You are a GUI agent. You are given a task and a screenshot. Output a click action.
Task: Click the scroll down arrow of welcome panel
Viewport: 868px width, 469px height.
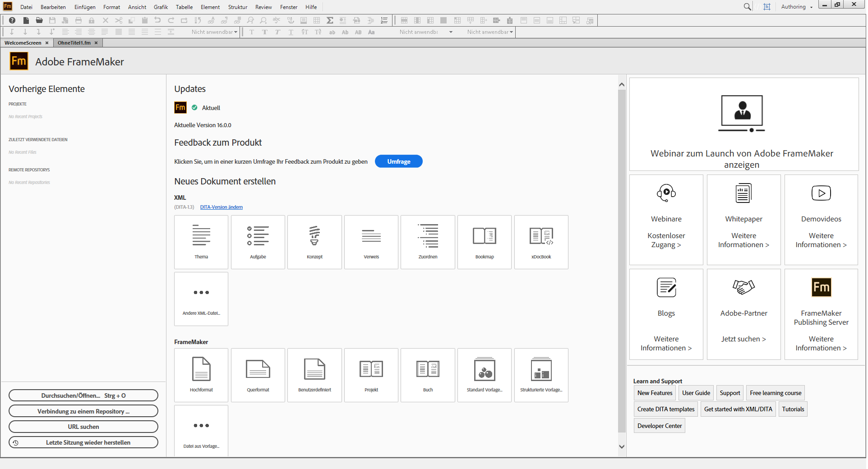pyautogui.click(x=622, y=446)
